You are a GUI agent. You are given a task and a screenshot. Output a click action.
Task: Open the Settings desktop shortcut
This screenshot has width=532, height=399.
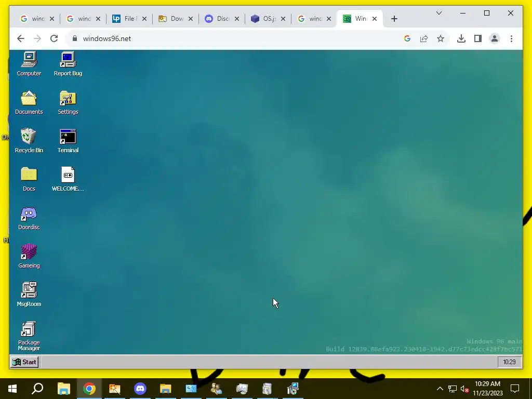tap(68, 102)
